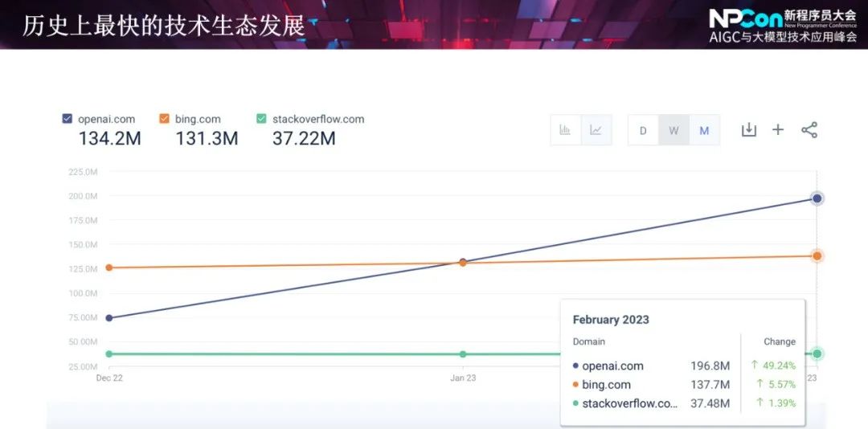Click the 37.22M value
The image size is (868, 429).
[304, 138]
